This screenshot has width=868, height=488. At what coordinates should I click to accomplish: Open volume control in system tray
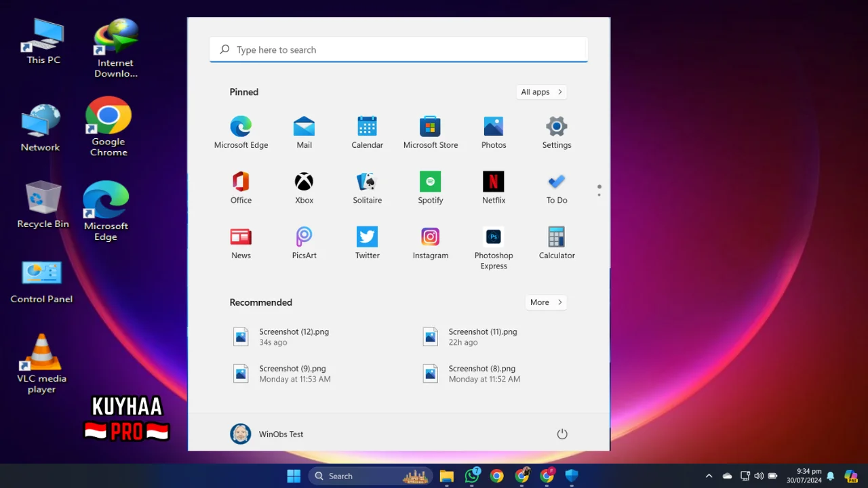[x=758, y=476]
